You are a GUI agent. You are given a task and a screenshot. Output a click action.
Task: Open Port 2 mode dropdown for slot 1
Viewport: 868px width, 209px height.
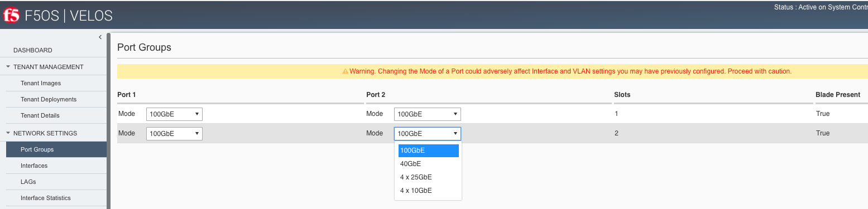(x=428, y=114)
